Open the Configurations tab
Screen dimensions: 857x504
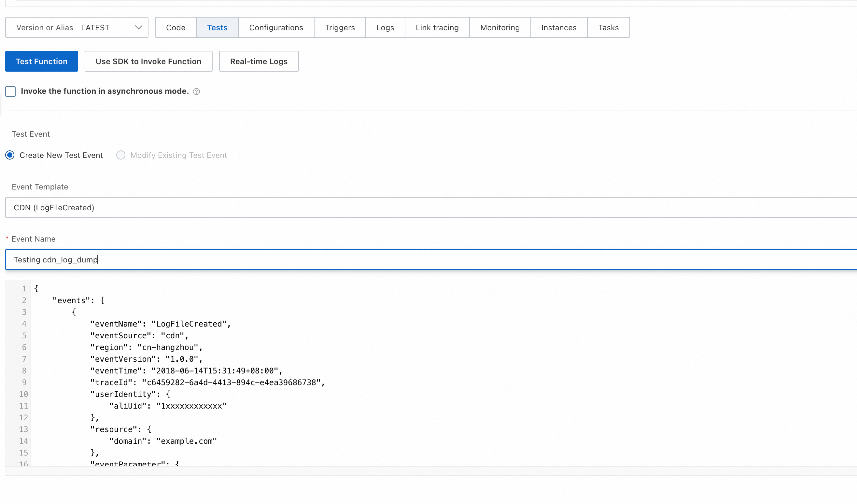click(x=276, y=28)
